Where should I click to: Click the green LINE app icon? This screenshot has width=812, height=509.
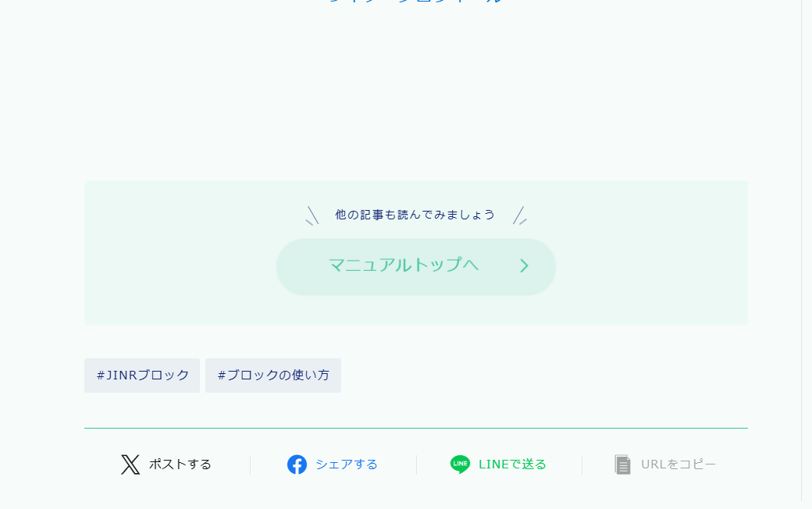coord(460,465)
